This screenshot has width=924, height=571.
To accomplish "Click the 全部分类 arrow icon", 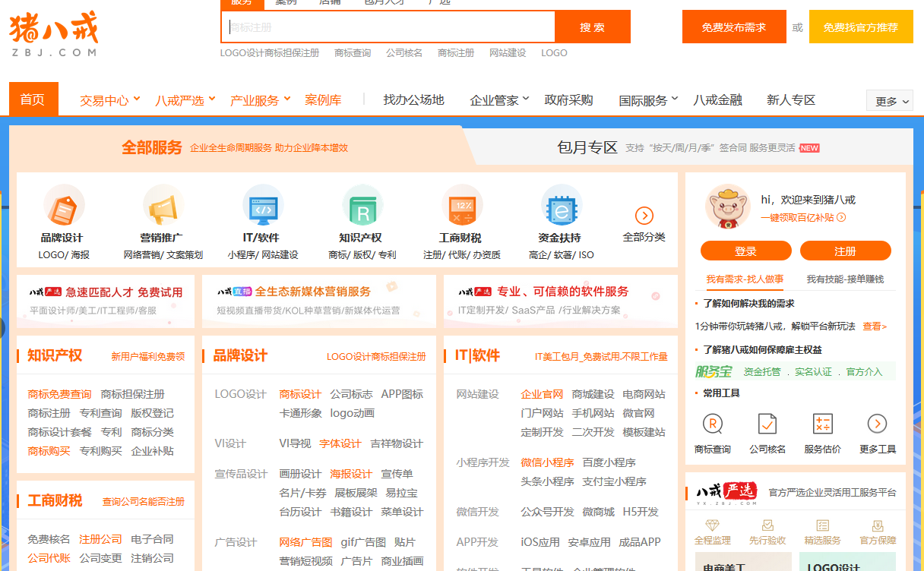I will (x=644, y=216).
